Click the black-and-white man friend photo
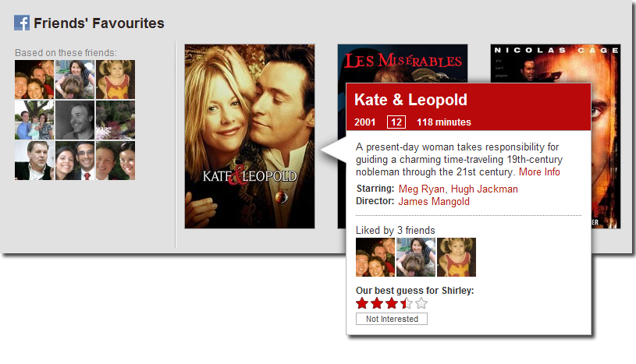This screenshot has width=636, height=364. tap(75, 120)
